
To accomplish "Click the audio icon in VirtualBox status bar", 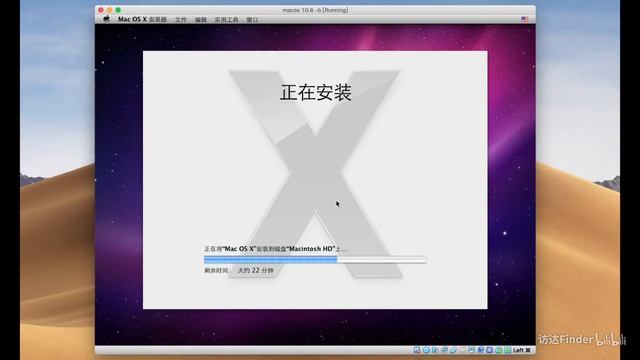I will pos(435,350).
